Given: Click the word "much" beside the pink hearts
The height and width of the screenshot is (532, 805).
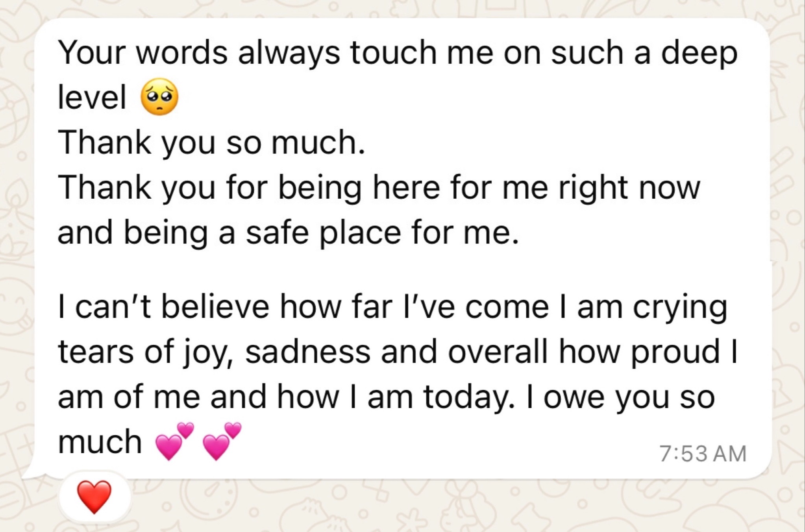Looking at the screenshot, I should (100, 441).
